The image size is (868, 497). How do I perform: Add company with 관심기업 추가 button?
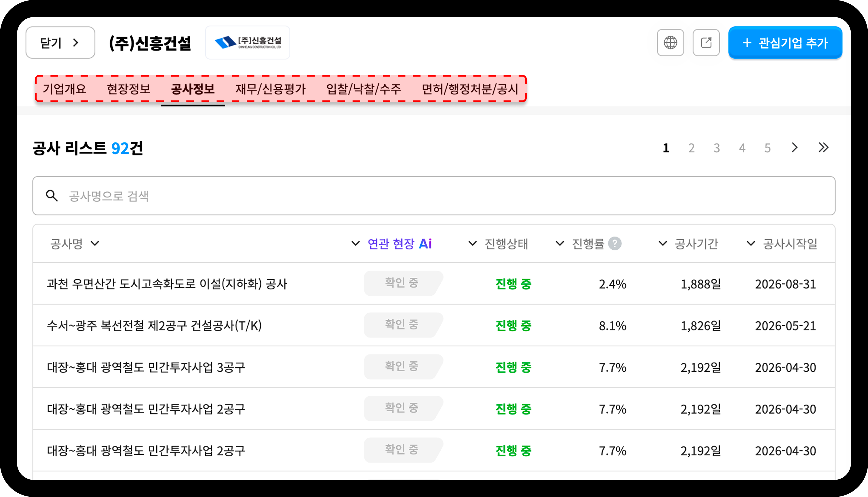[x=785, y=43]
